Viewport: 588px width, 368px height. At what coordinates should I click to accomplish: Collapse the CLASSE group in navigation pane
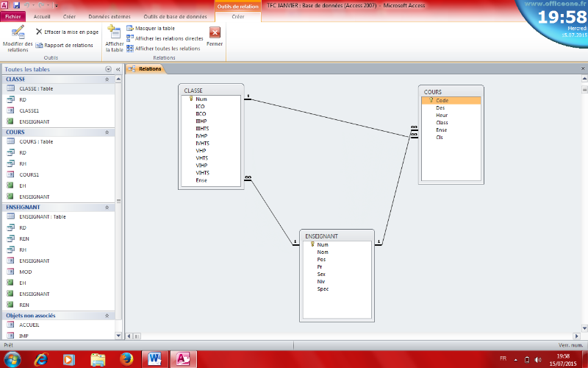pos(107,79)
